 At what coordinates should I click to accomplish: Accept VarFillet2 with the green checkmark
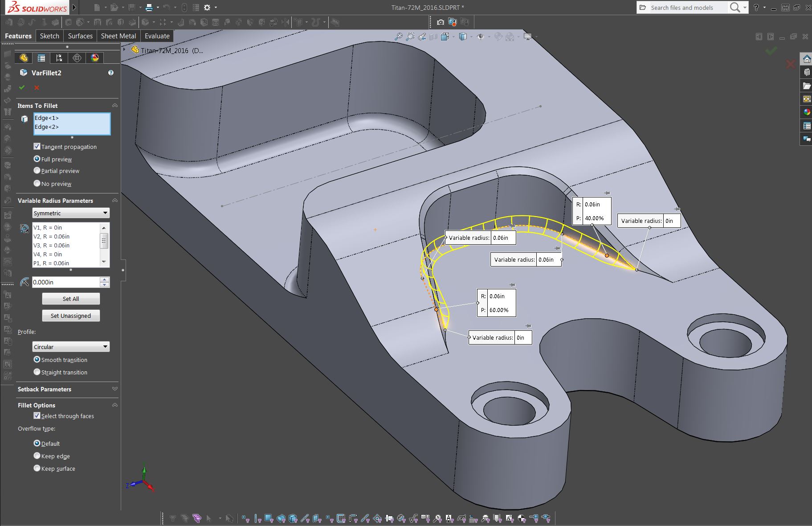click(x=22, y=87)
